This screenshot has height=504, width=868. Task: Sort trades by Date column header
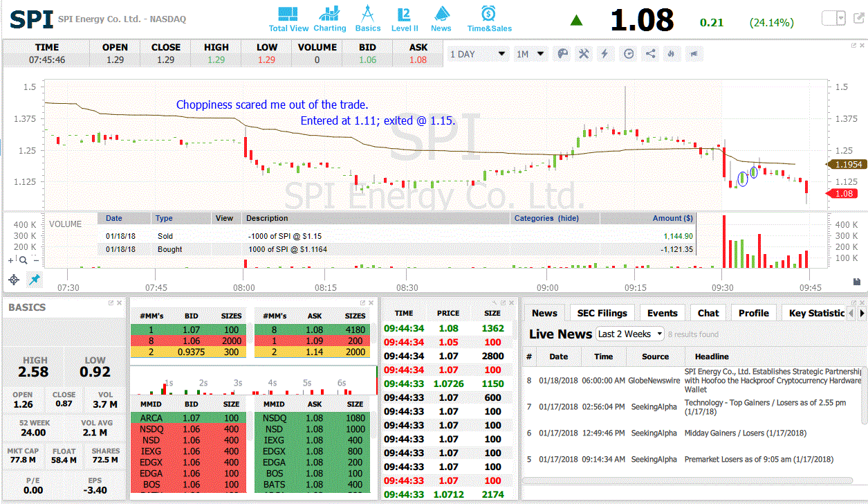tap(114, 218)
